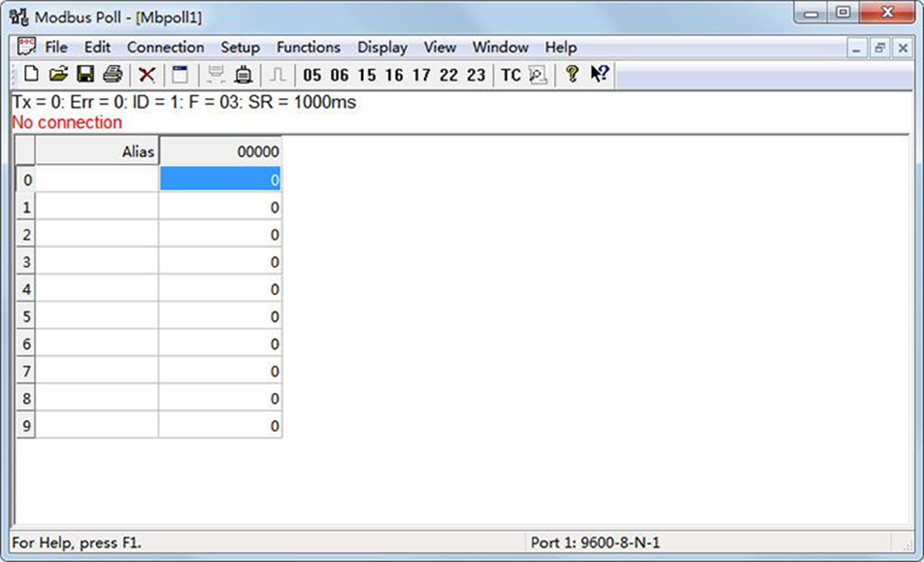Click function 16 write multiple registers
The width and height of the screenshot is (924, 562).
pyautogui.click(x=394, y=75)
